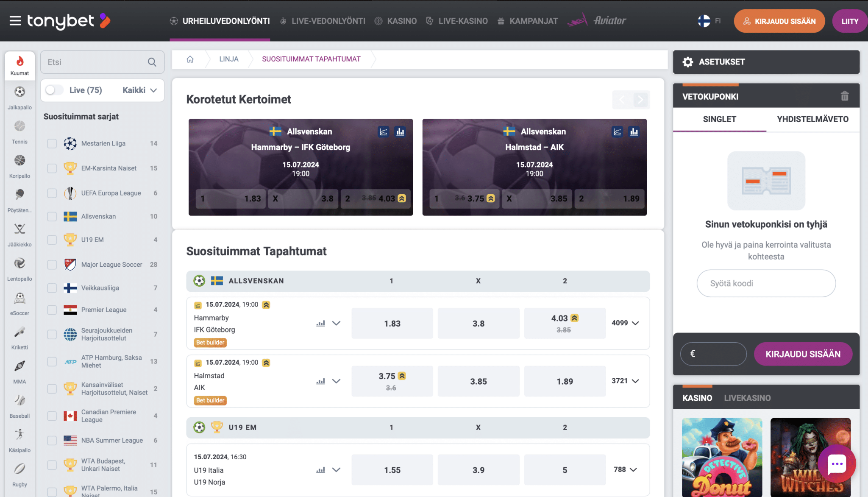This screenshot has width=868, height=497.
Task: Open the hamburger menu next to tonybet logo
Action: [x=15, y=21]
